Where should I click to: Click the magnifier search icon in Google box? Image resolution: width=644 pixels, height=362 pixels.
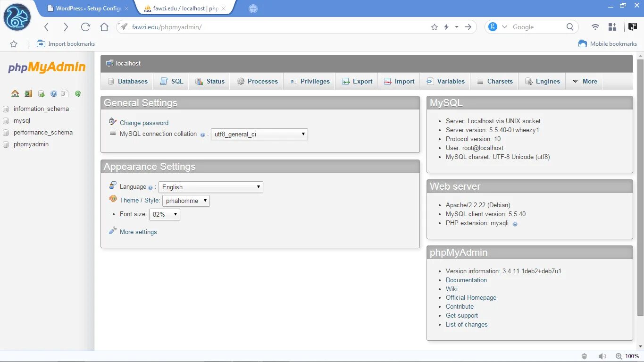click(570, 27)
